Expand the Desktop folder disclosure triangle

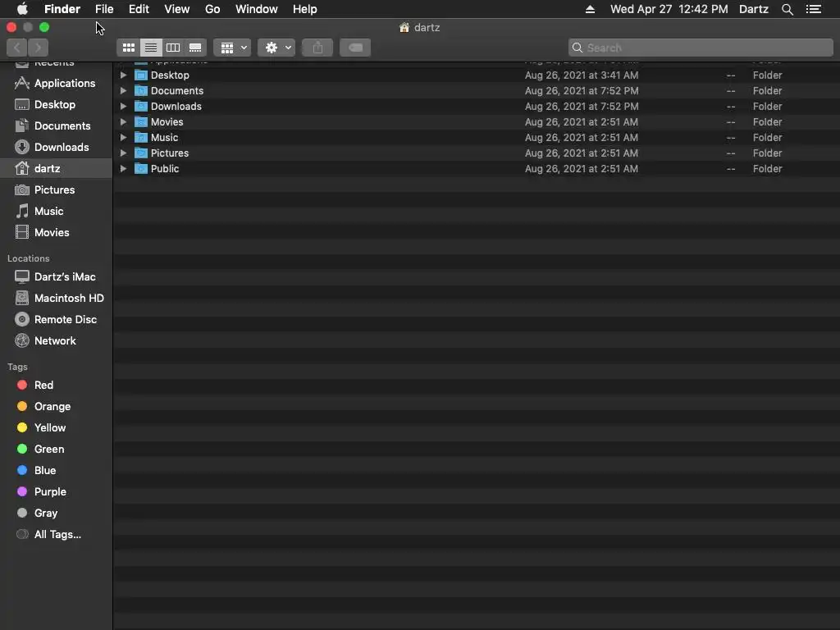coord(123,75)
